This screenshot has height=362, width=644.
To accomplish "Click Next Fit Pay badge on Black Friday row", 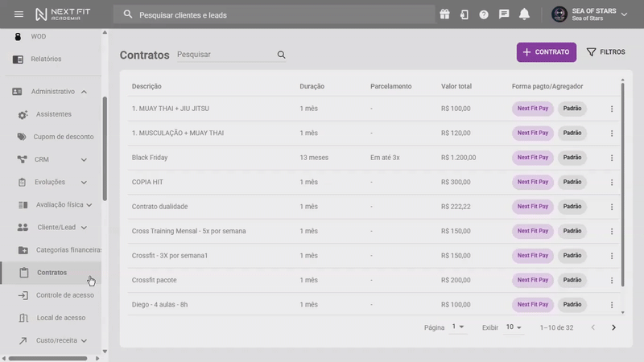I will [x=533, y=157].
